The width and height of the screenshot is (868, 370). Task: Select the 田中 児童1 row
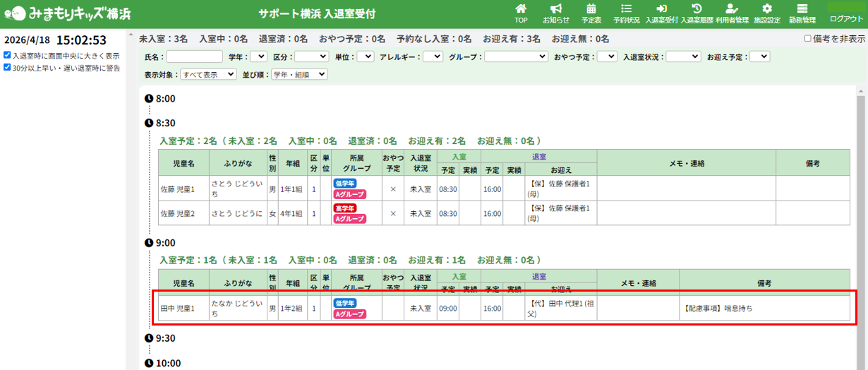(501, 309)
